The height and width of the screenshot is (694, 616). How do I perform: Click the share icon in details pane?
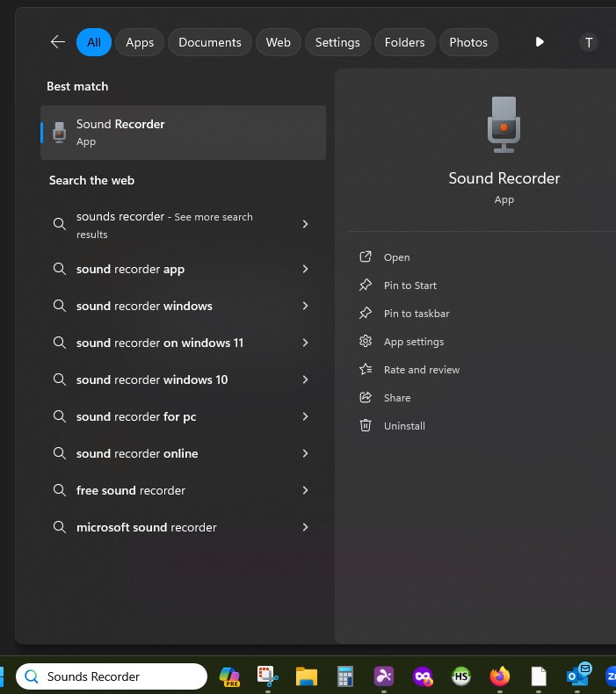366,397
